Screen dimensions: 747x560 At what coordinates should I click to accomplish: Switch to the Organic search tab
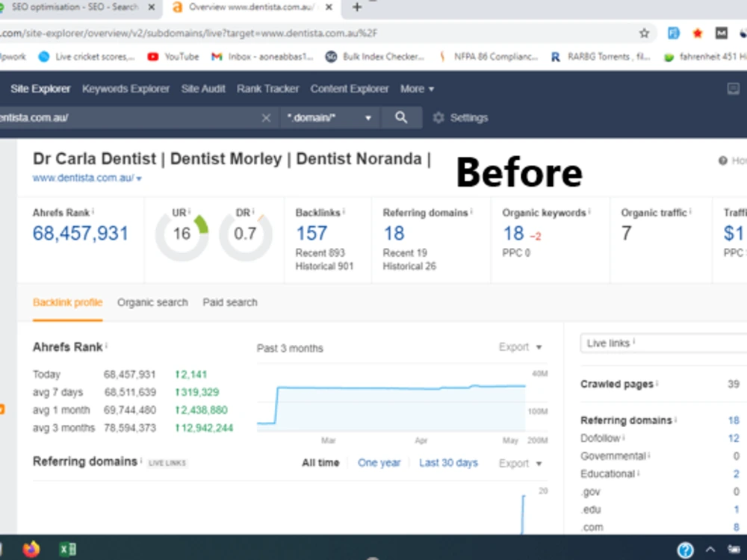pyautogui.click(x=152, y=302)
